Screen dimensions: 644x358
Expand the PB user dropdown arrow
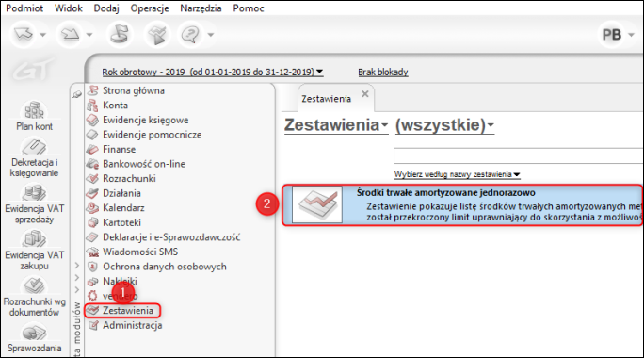pyautogui.click(x=631, y=36)
